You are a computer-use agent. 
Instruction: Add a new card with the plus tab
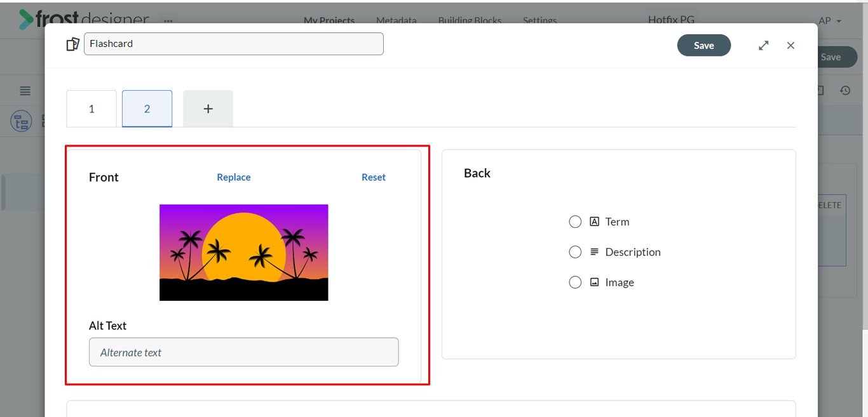(x=208, y=109)
